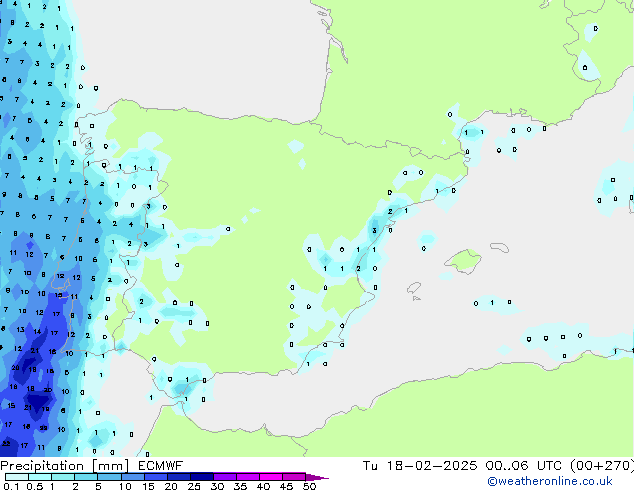This screenshot has height=490, width=634.
Task: Pick the legend swatch between 5 and 10
Action: pyautogui.click(x=110, y=477)
